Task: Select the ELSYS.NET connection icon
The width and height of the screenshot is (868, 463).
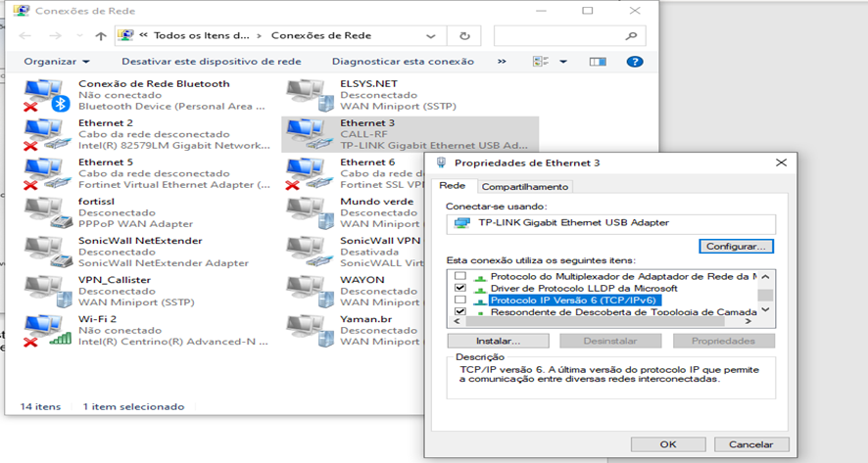Action: (309, 95)
